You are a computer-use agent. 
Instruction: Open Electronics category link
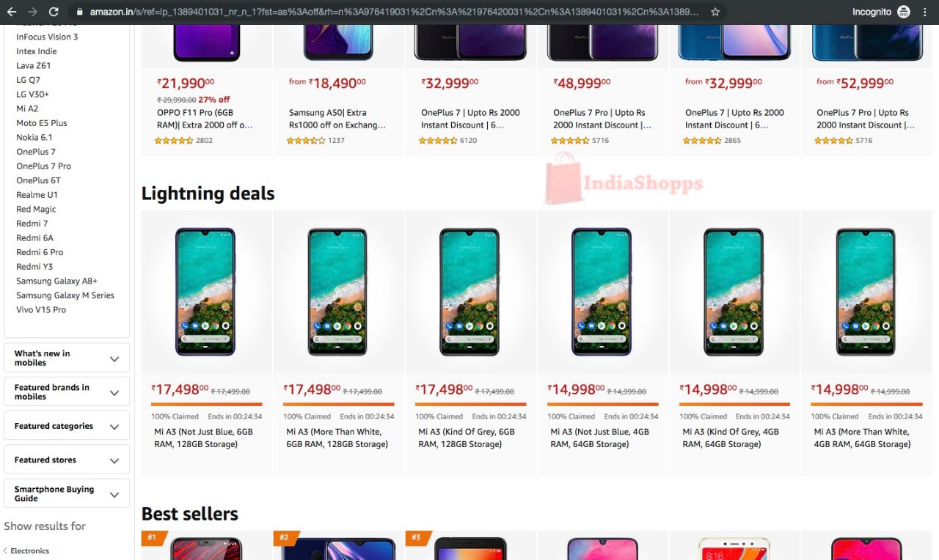click(29, 550)
